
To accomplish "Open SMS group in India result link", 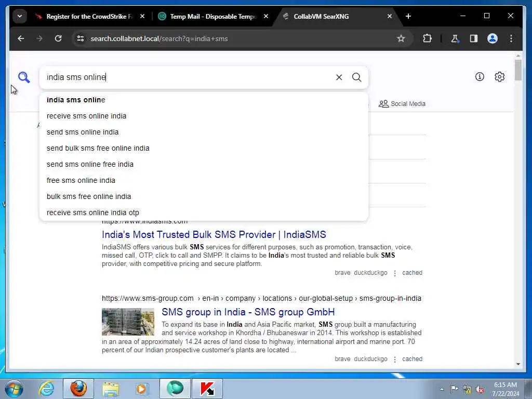I will pos(248,312).
